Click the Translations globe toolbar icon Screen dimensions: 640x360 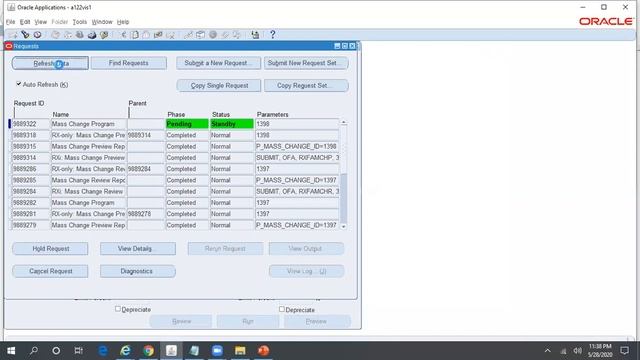(213, 35)
